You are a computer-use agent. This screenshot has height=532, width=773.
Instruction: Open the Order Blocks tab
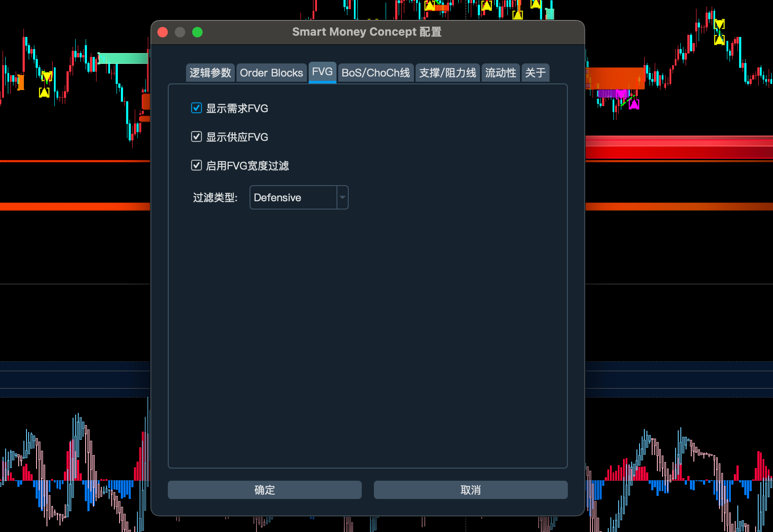pos(271,73)
